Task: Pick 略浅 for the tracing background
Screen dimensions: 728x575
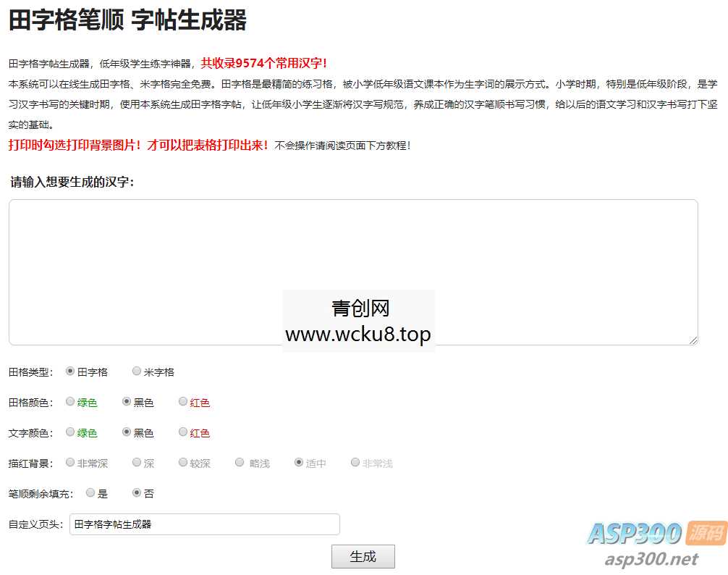Action: click(x=239, y=463)
